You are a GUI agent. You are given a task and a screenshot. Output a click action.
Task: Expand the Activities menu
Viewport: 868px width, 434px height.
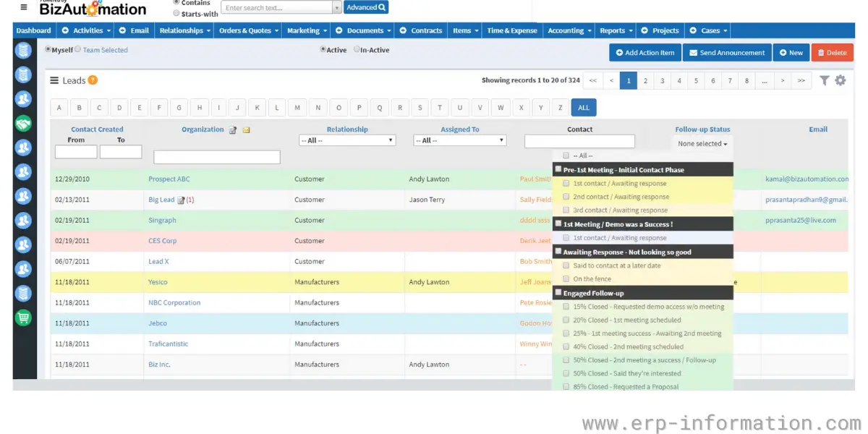86,30
